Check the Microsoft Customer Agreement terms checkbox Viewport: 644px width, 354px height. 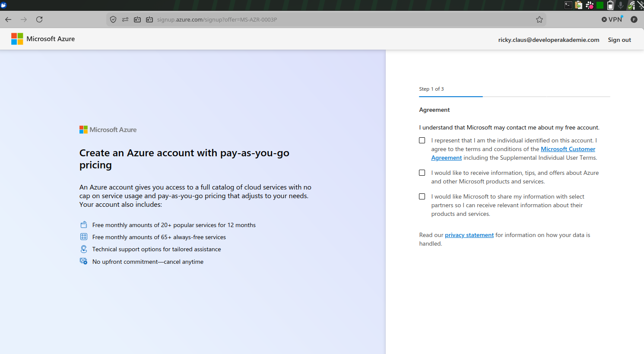click(x=422, y=140)
